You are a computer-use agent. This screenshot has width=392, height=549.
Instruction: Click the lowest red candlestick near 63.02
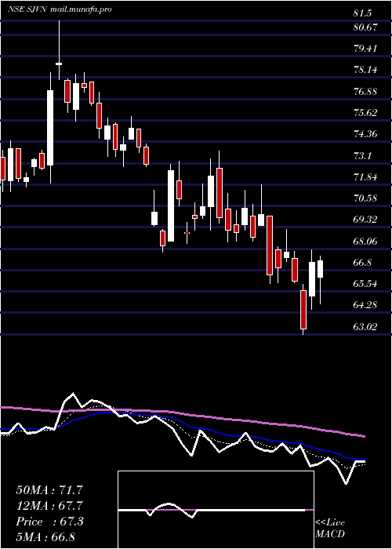coord(303,310)
